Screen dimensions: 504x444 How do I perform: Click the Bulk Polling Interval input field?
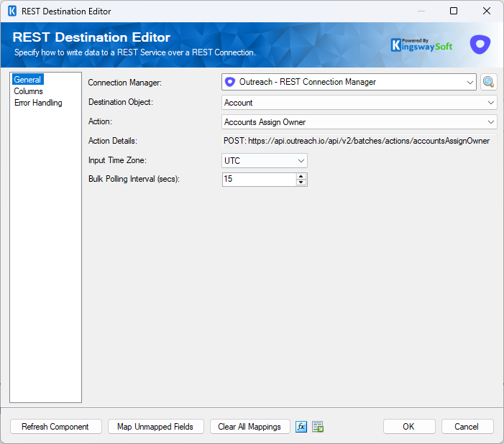point(259,180)
